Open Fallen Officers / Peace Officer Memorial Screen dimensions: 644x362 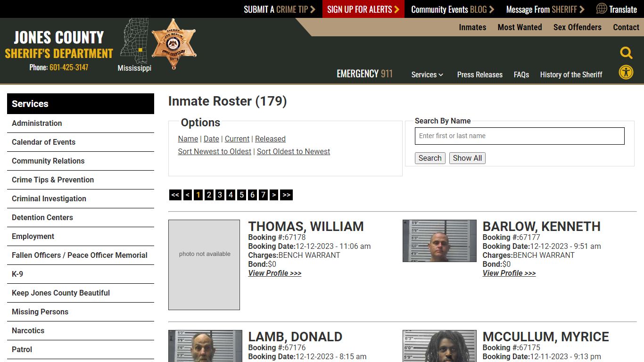81,255
